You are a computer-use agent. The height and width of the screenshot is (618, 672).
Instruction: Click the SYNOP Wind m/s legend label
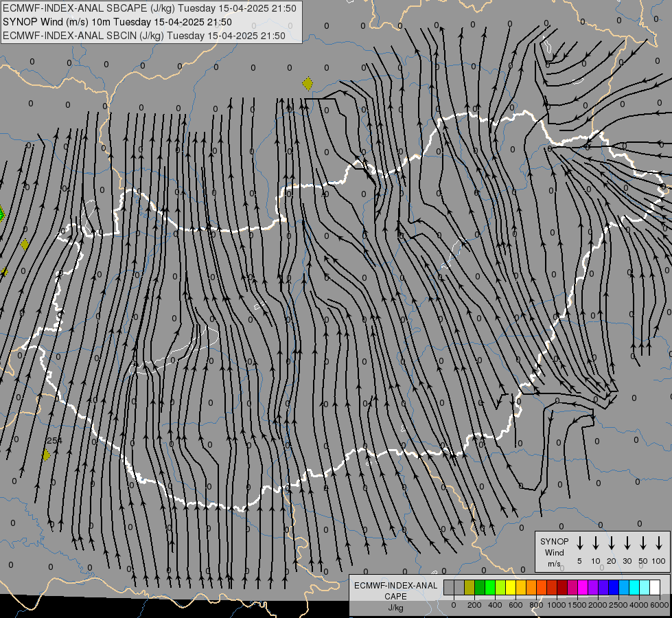click(554, 552)
